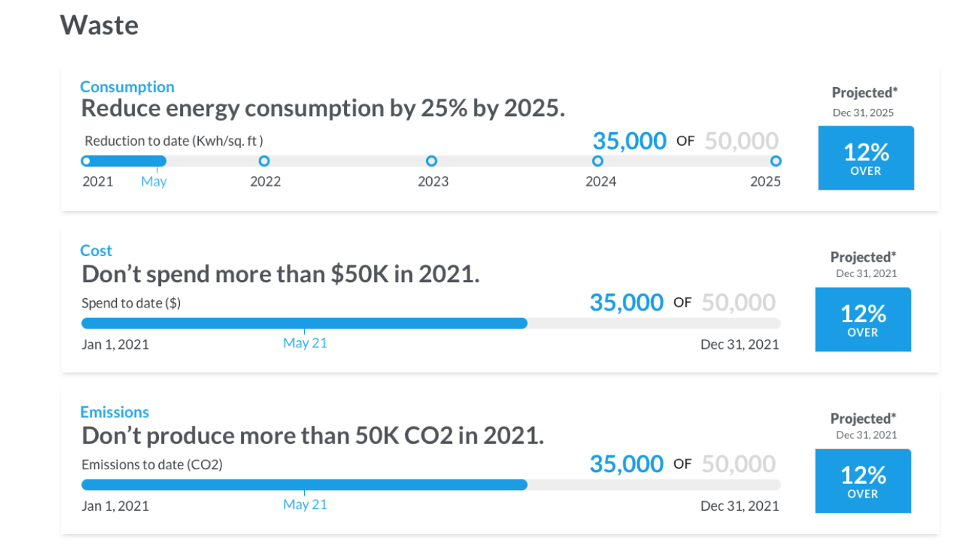Select the 2025 end milestone circle

tap(775, 161)
